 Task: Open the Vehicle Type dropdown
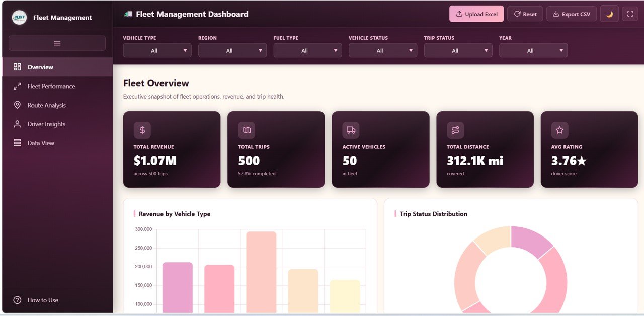(x=157, y=50)
